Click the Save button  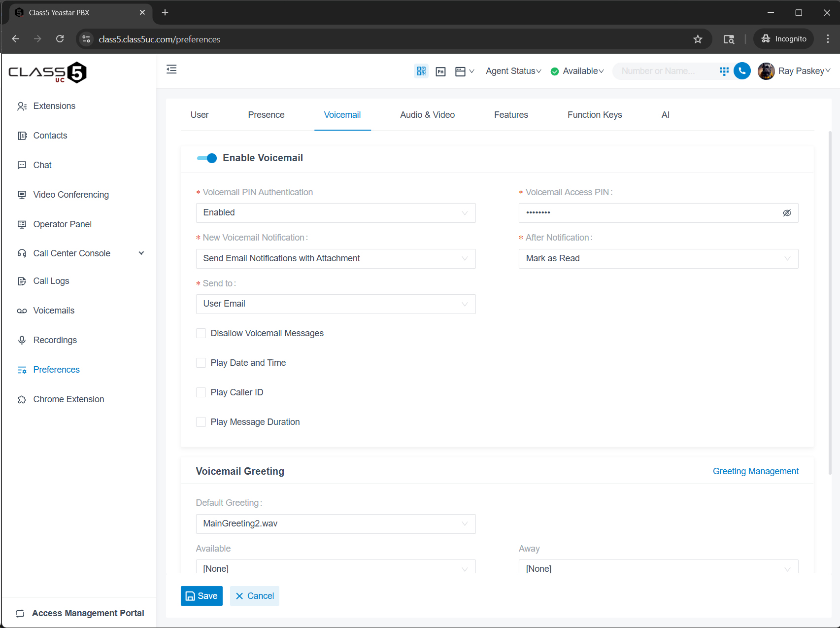tap(202, 596)
